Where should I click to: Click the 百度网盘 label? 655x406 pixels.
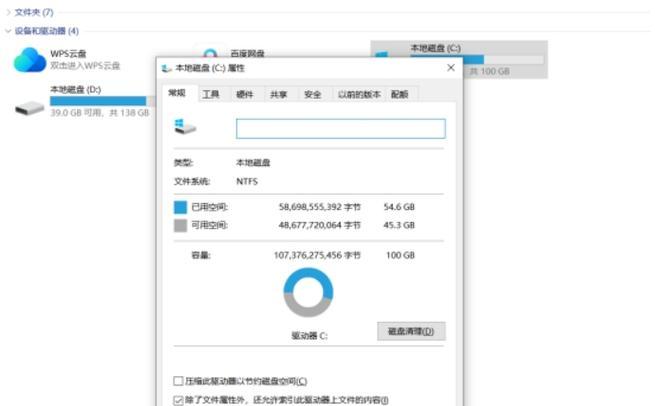248,53
